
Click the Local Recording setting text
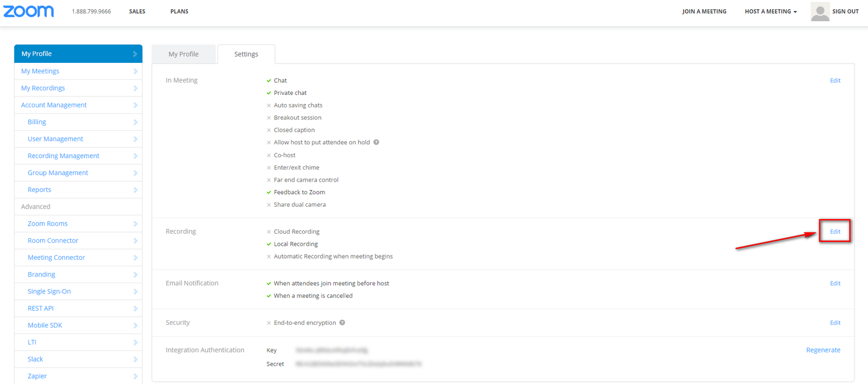[x=296, y=244]
